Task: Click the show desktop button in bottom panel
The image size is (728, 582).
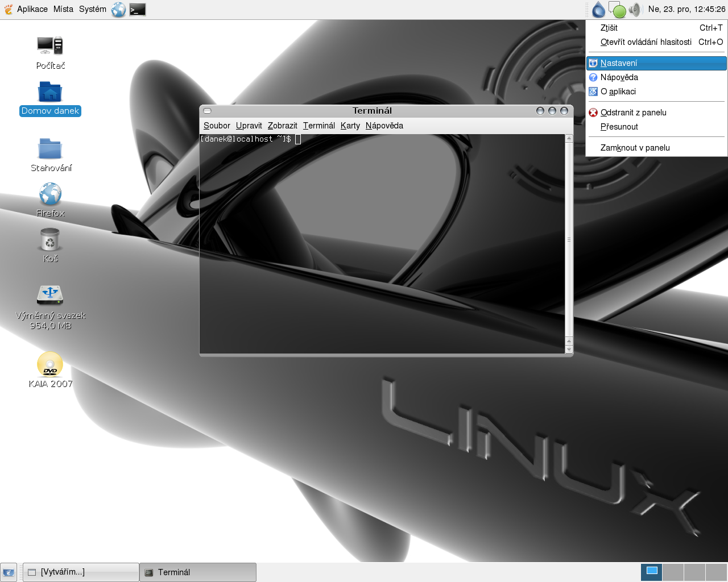Action: (x=9, y=572)
